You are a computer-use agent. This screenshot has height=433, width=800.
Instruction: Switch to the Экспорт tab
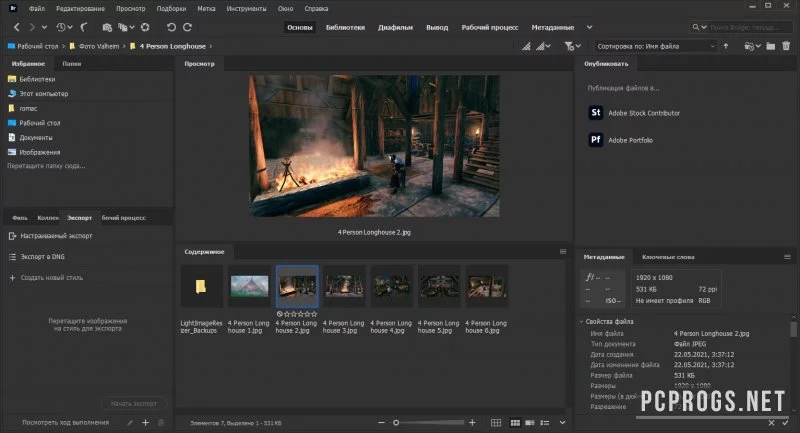79,218
